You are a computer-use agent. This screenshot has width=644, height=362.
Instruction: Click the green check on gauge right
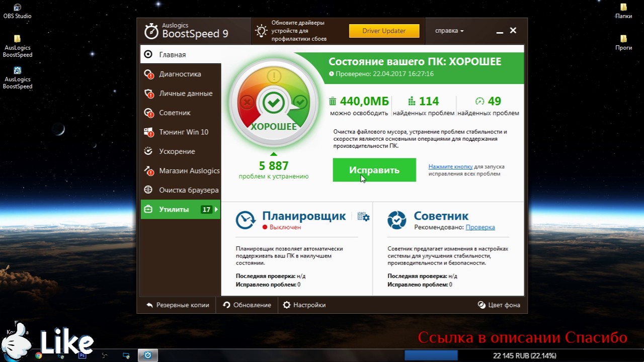[x=300, y=102]
